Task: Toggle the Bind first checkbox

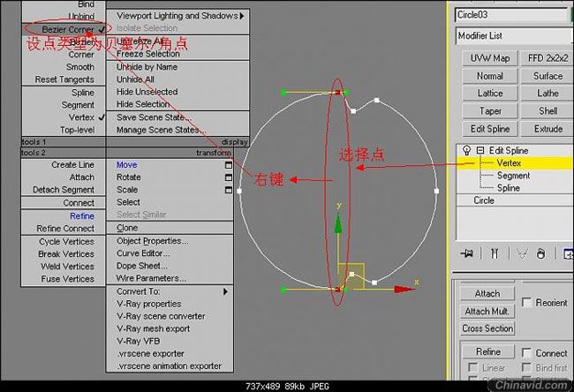Action: click(526, 367)
